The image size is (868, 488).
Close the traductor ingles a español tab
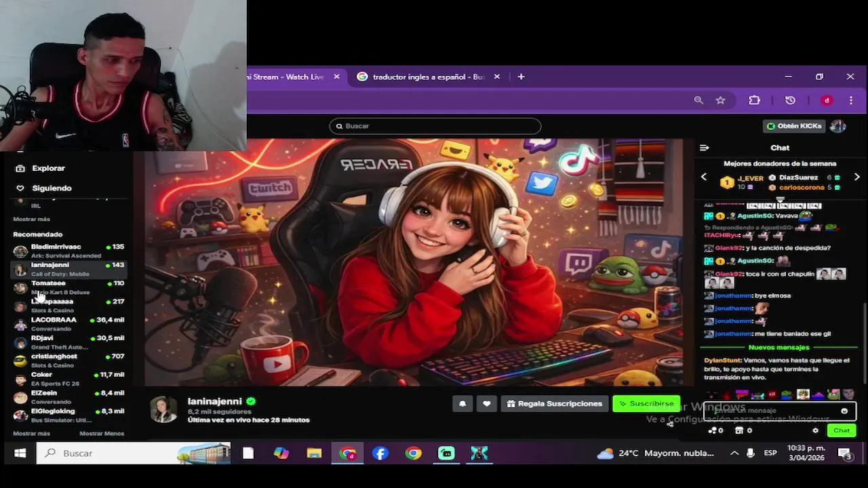tap(496, 77)
